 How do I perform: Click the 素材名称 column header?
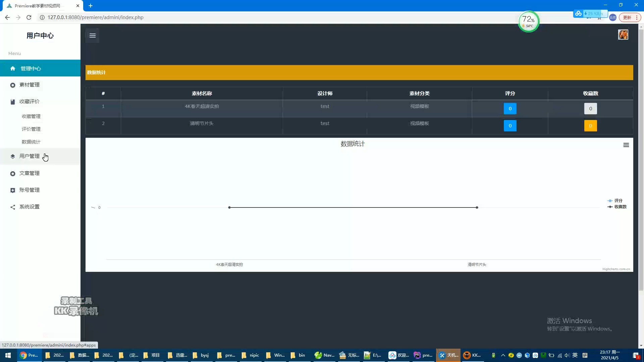(x=202, y=94)
